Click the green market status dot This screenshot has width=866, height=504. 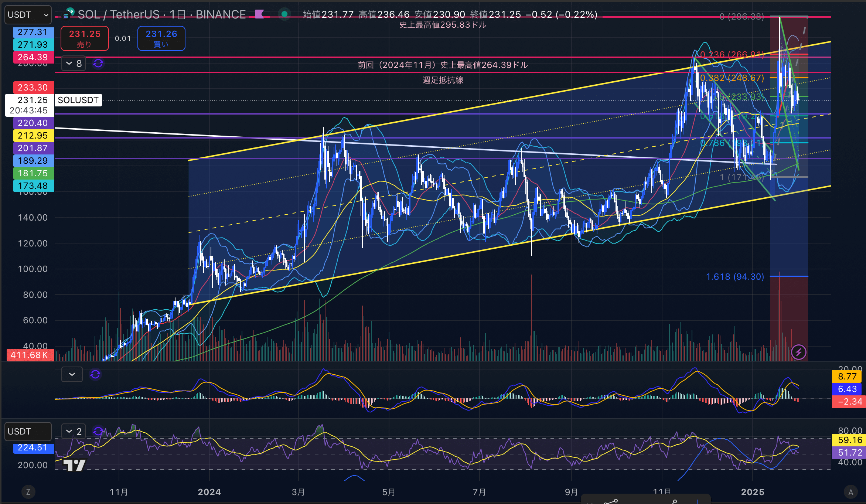[x=284, y=14]
